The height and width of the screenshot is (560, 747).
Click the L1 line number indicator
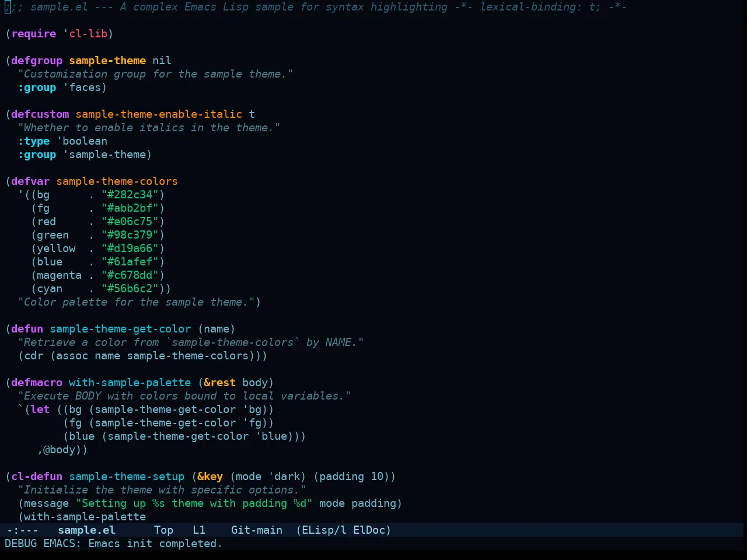(x=199, y=530)
